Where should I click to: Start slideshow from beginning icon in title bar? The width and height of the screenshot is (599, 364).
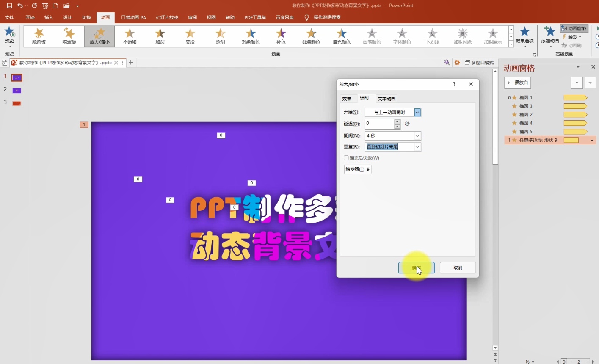[45, 6]
